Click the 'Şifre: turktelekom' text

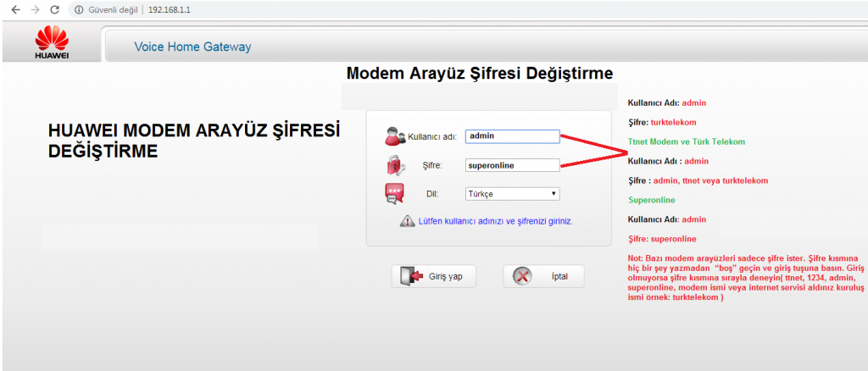tap(662, 122)
